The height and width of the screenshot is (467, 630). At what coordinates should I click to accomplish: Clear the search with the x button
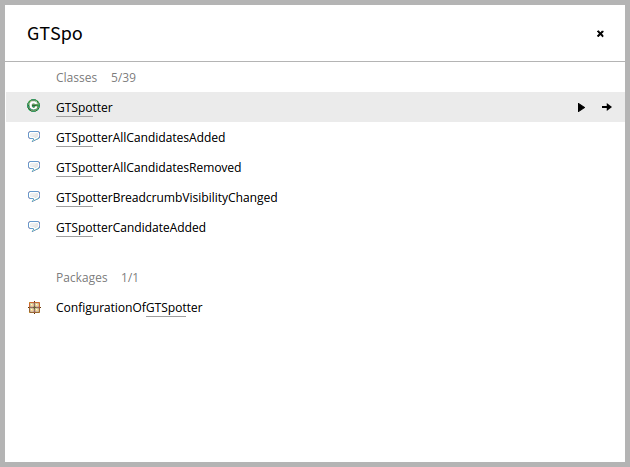600,34
